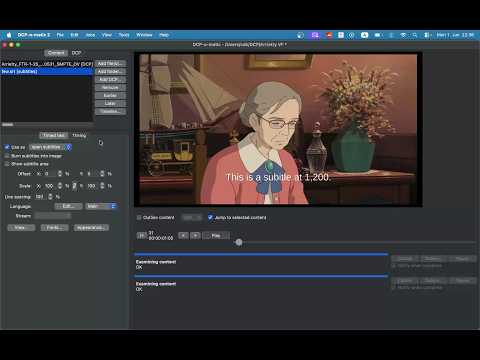Open the Help menu

pyautogui.click(x=164, y=35)
